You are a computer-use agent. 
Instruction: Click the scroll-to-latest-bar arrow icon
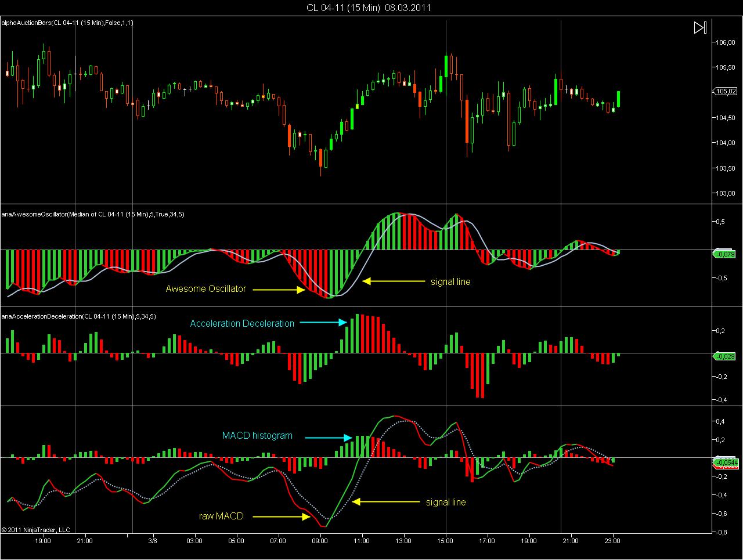pyautogui.click(x=700, y=28)
